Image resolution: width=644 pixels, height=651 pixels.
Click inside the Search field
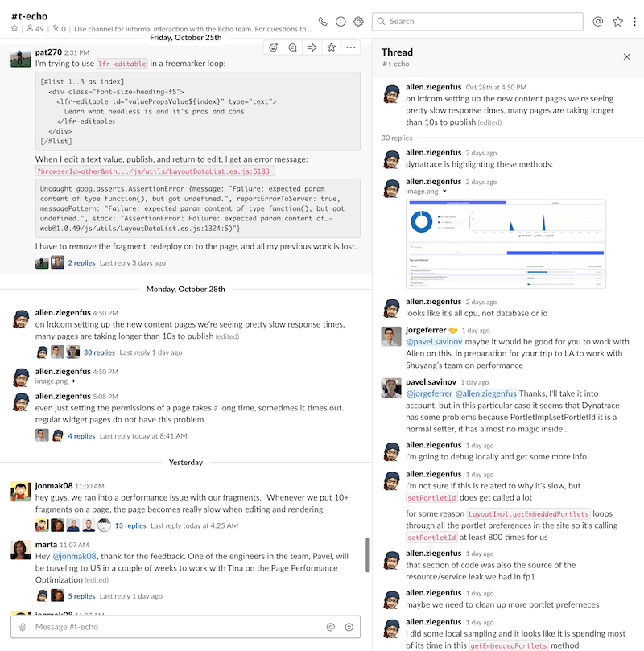(x=479, y=22)
